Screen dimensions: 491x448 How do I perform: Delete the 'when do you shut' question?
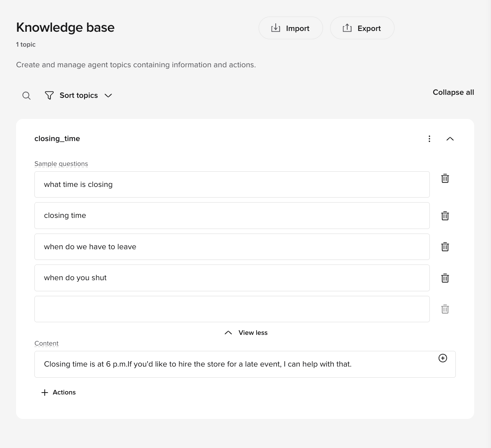point(445,278)
